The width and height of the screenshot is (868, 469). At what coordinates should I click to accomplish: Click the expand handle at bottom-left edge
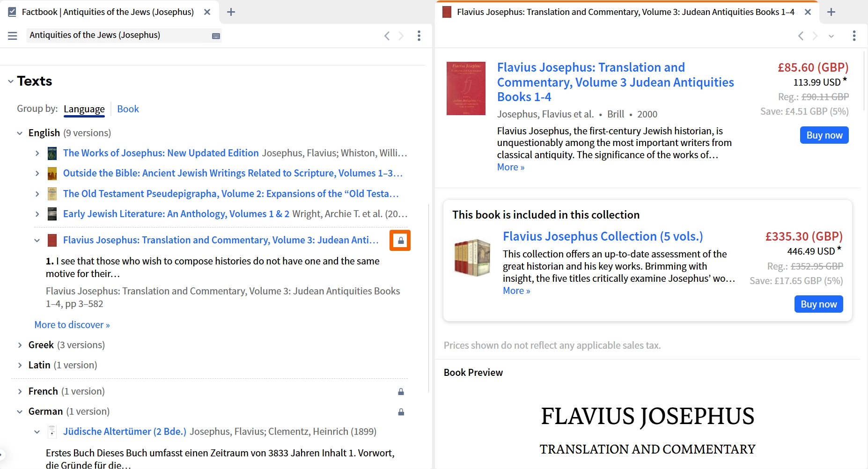(2, 454)
